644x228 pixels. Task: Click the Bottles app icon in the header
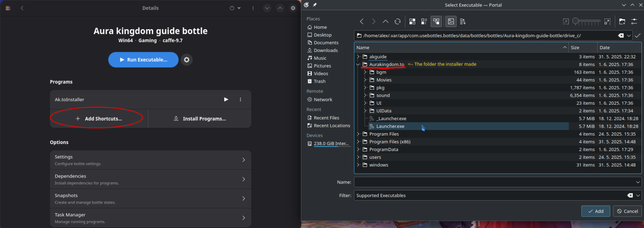[8, 8]
